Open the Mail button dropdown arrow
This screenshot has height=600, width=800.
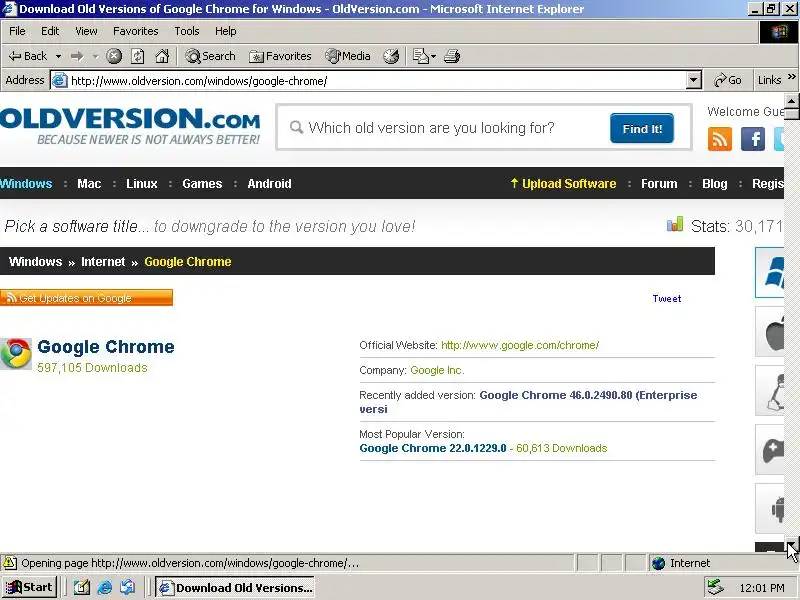tap(434, 56)
